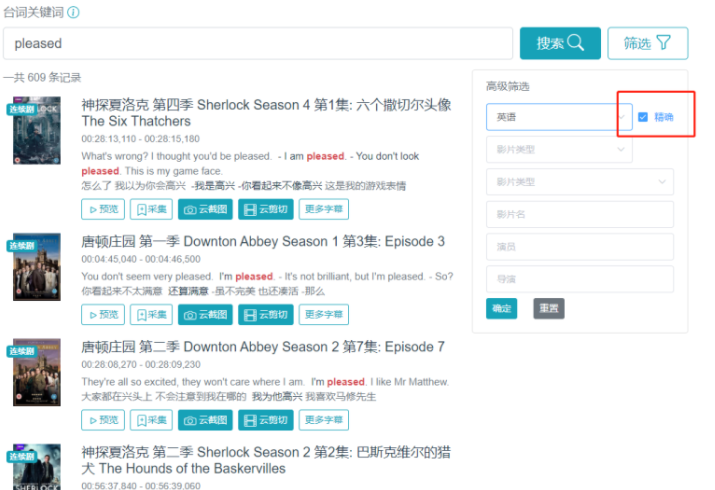This screenshot has height=490, width=715.
Task: Open 云剪切 for Sherlock Season 4 result
Action: click(x=264, y=208)
